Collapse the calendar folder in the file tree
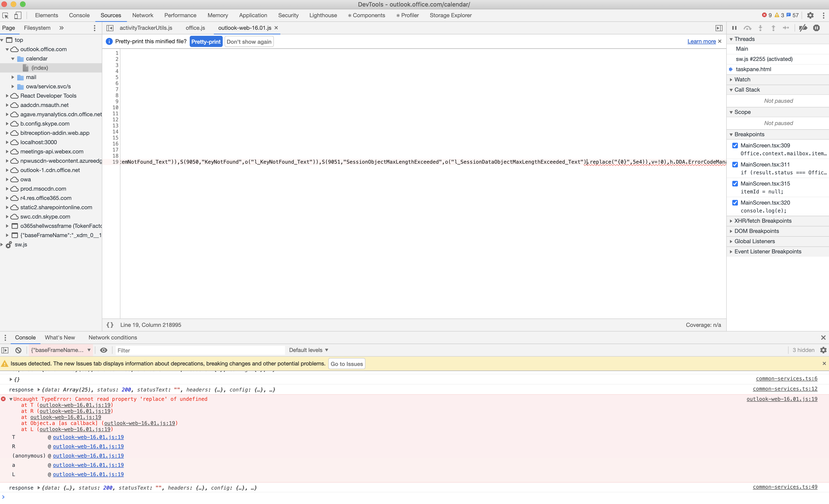The height and width of the screenshot is (504, 829). click(x=13, y=58)
